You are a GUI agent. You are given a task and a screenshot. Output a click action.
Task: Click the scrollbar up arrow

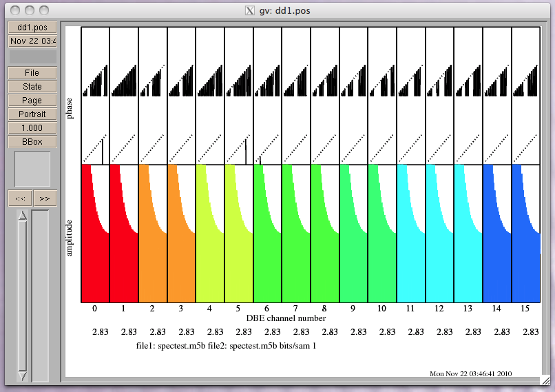tap(22, 216)
